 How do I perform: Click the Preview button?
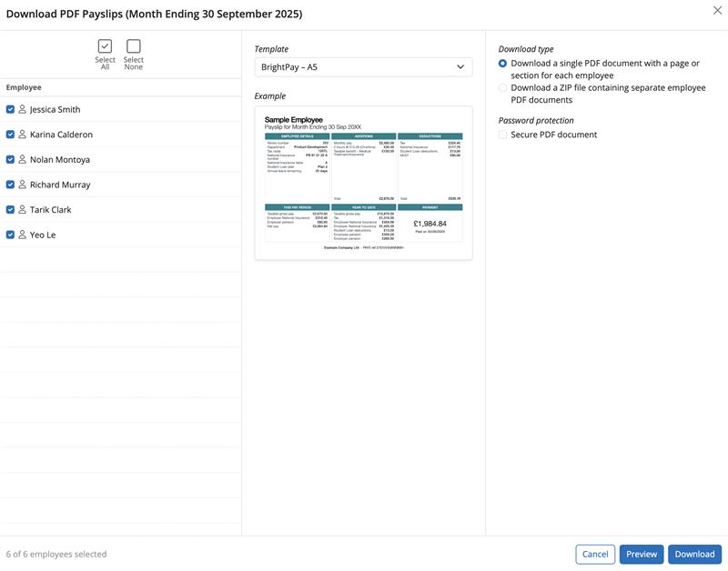(x=641, y=554)
